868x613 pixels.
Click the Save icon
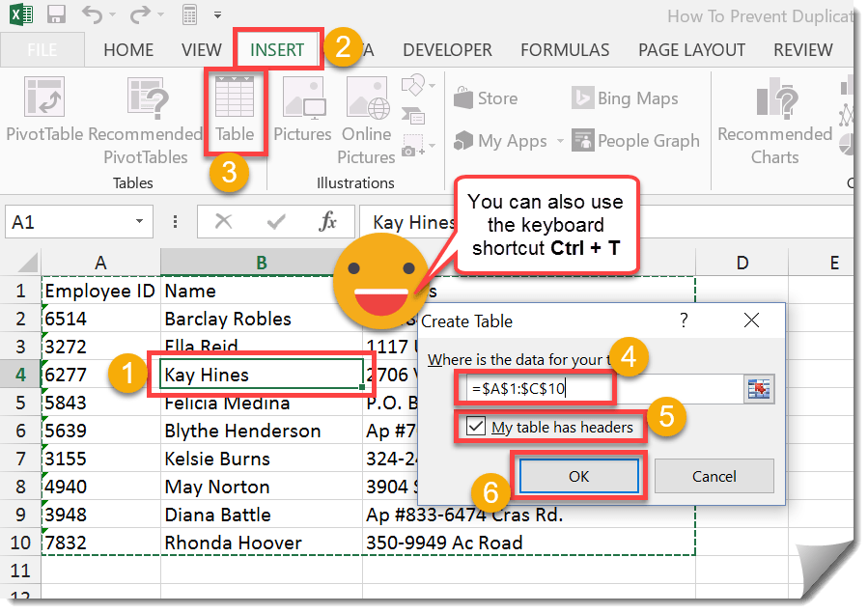tap(53, 15)
